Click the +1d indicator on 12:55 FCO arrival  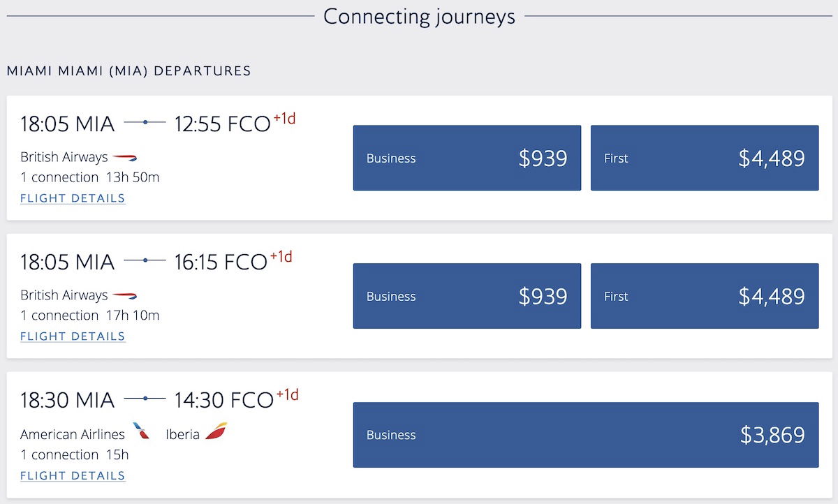pos(284,119)
